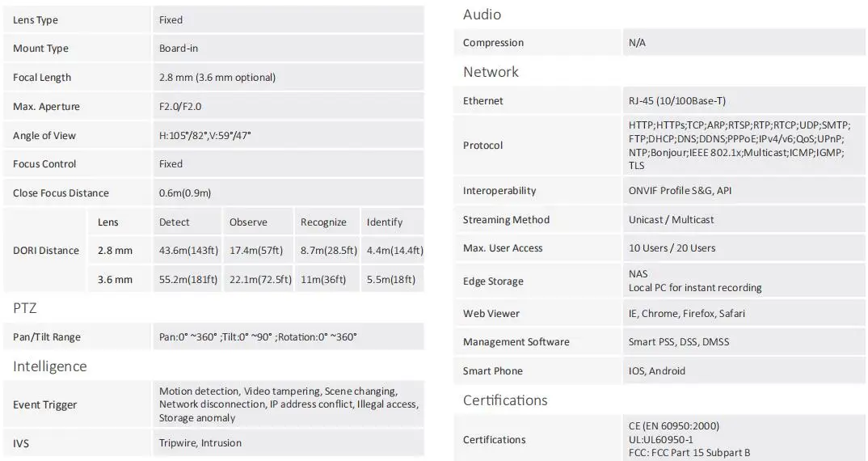Select the Close Focus Distance 0.6m(0.9m) value
The width and height of the screenshot is (868, 461).
pyautogui.click(x=185, y=192)
